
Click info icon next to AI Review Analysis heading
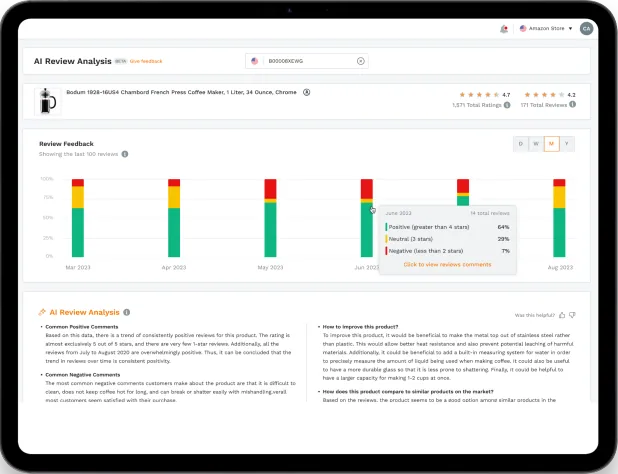126,312
